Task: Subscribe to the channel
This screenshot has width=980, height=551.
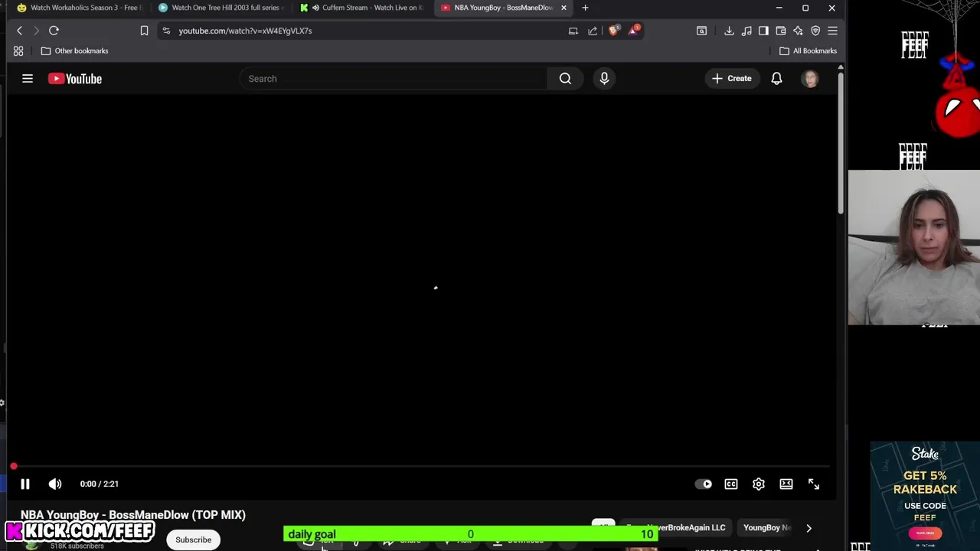Action: click(193, 540)
